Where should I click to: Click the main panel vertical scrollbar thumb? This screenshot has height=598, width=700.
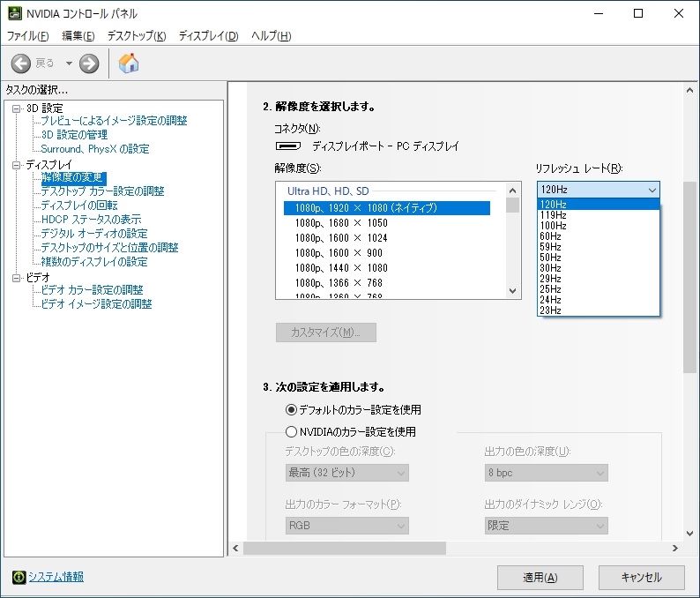point(689,277)
